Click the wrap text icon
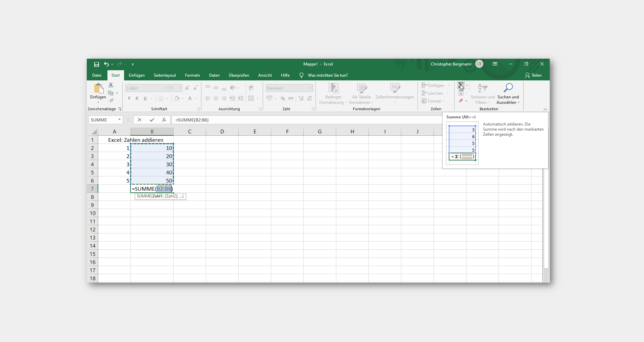Screen dimensions: 644x342 pyautogui.click(x=251, y=88)
